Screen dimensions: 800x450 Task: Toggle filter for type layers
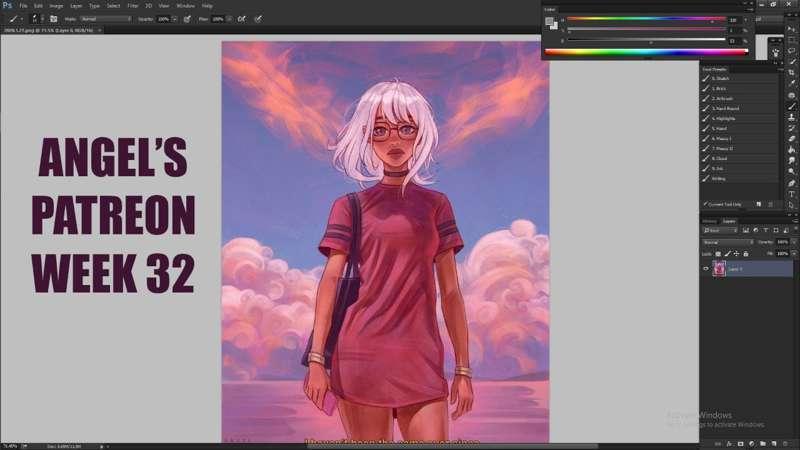click(x=766, y=231)
